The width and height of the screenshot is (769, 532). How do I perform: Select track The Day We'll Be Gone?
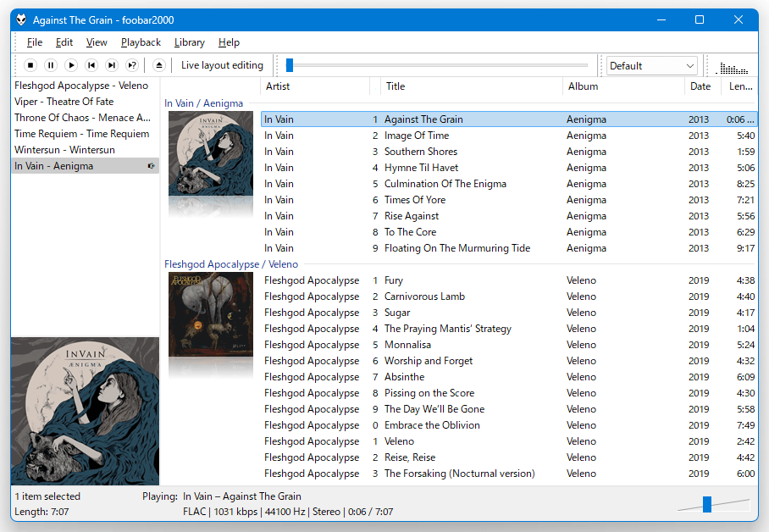click(x=509, y=409)
